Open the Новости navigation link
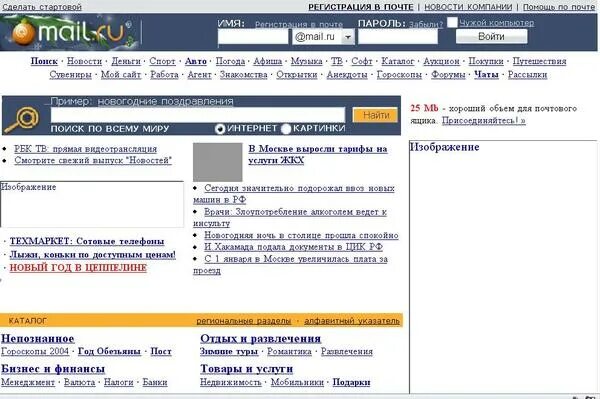This screenshot has width=600, height=399. pyautogui.click(x=84, y=61)
